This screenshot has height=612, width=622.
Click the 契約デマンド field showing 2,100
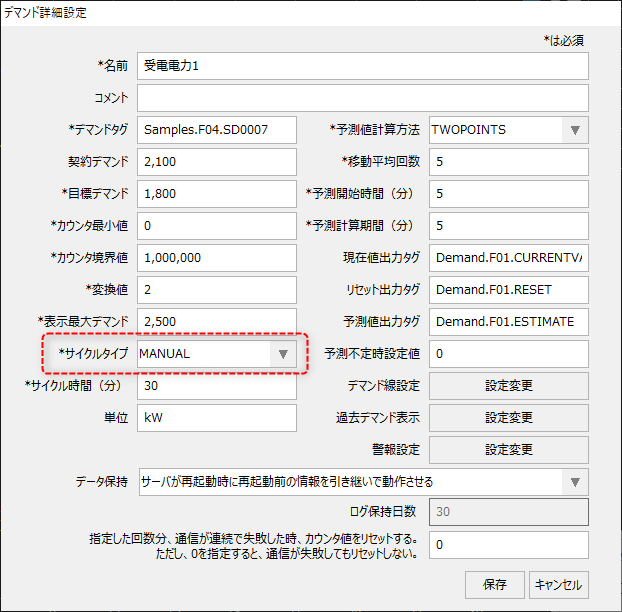pyautogui.click(x=217, y=162)
